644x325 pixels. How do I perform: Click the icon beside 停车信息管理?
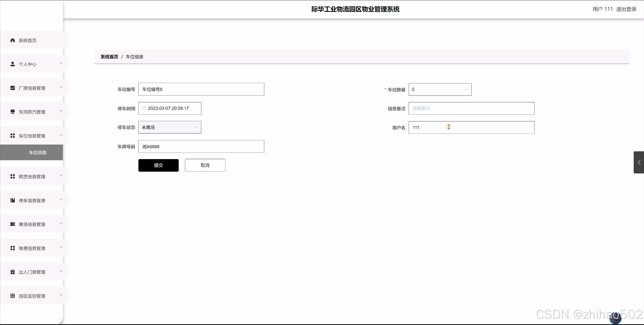[x=13, y=200]
